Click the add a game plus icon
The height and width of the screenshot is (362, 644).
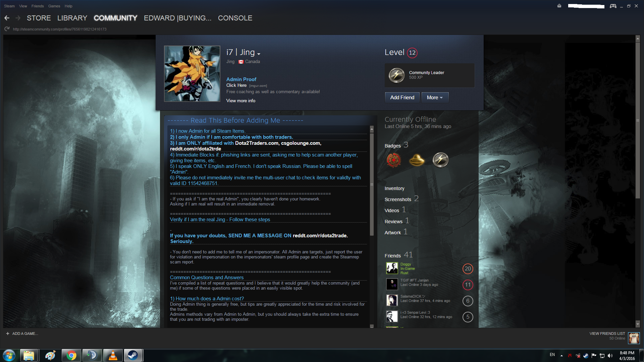[8, 334]
